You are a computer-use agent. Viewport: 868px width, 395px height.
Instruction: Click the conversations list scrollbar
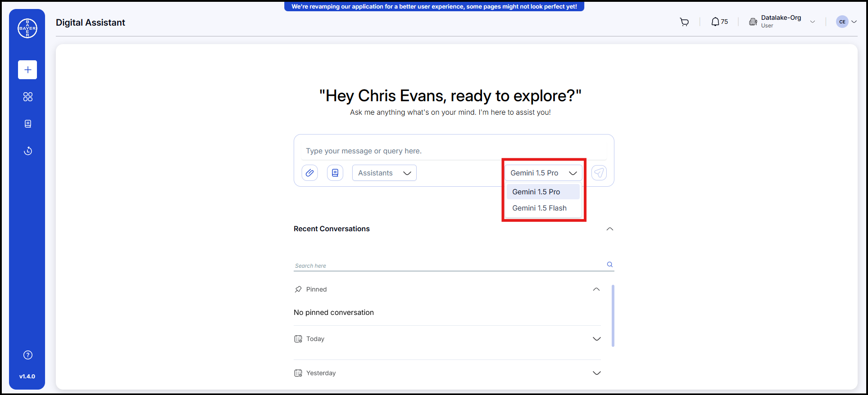pyautogui.click(x=613, y=316)
